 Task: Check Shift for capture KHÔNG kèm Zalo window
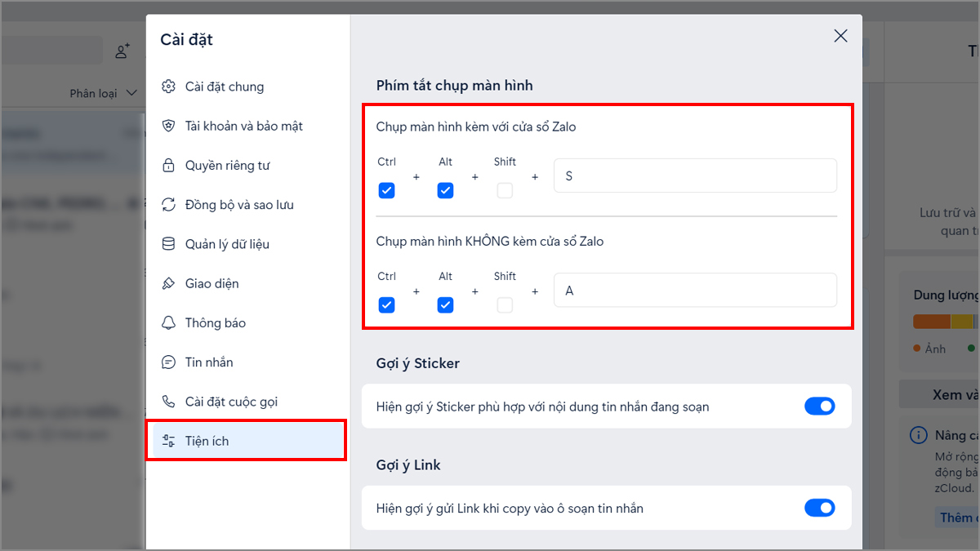(505, 304)
